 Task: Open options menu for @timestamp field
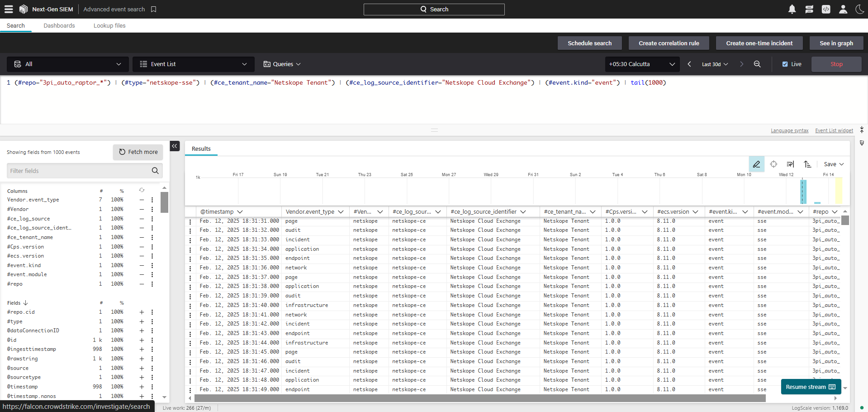[x=152, y=387]
